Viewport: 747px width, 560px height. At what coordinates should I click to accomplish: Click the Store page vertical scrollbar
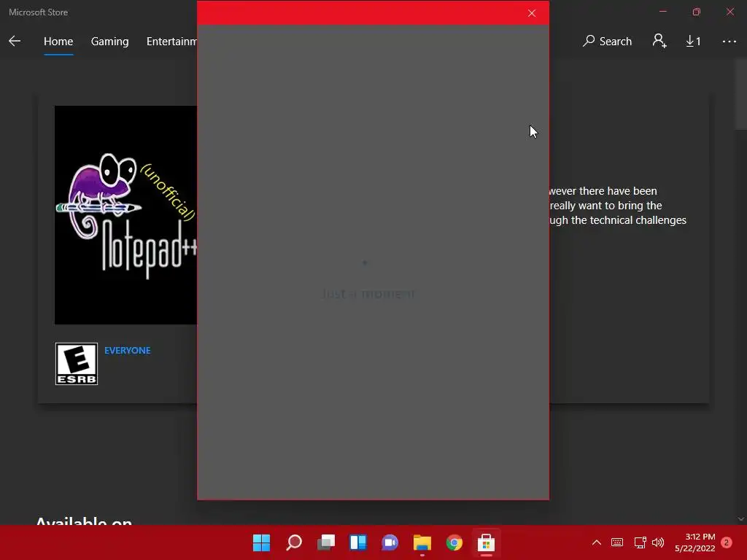click(x=740, y=96)
